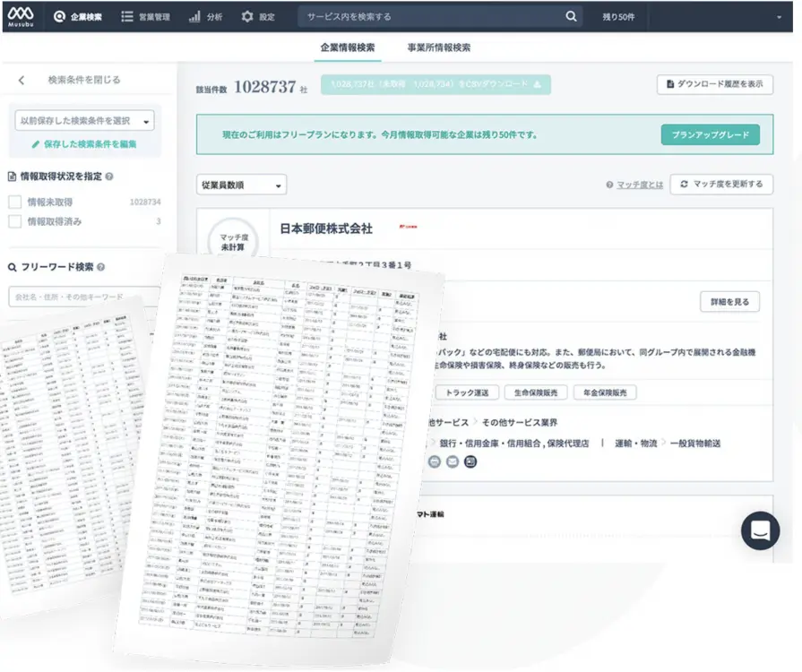Click the 1028737 result count
This screenshot has width=802, height=672.
coord(264,87)
